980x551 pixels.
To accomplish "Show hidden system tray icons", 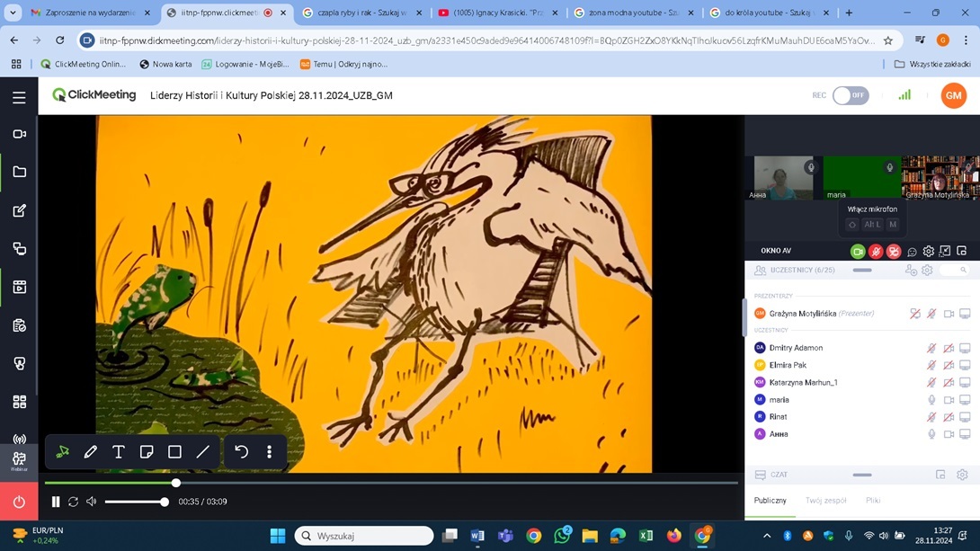I will [767, 536].
